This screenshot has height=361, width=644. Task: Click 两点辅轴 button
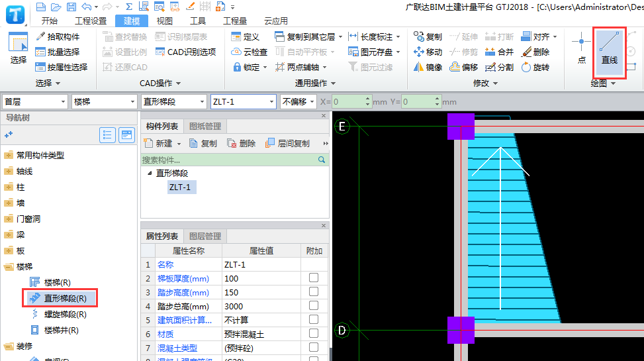[300, 67]
